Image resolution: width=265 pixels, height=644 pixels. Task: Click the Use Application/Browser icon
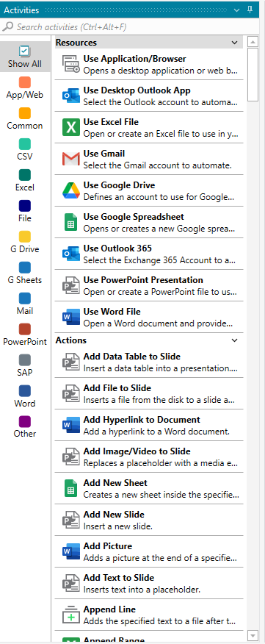tap(71, 64)
